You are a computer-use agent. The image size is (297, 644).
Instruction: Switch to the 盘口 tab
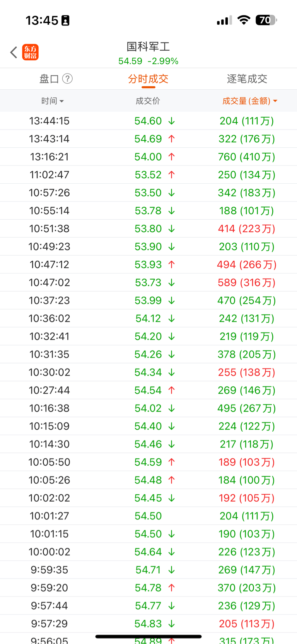coord(49,79)
